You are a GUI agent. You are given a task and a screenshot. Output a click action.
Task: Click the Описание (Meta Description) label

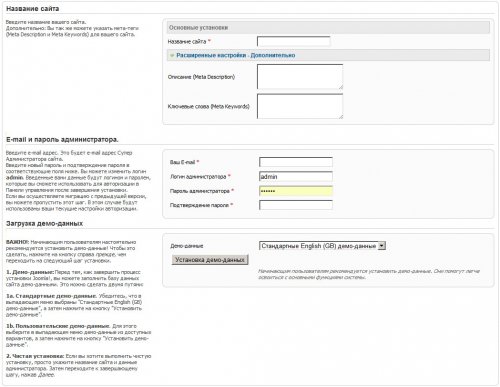201,77
